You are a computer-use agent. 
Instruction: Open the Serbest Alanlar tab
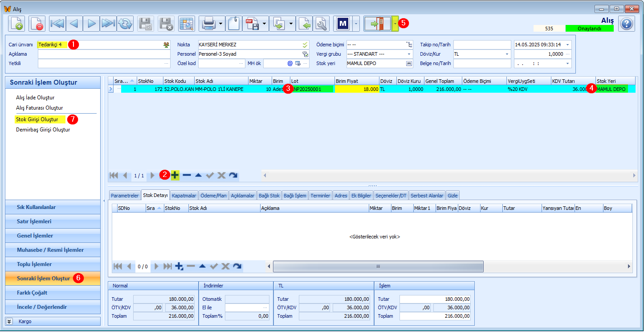[x=427, y=195]
